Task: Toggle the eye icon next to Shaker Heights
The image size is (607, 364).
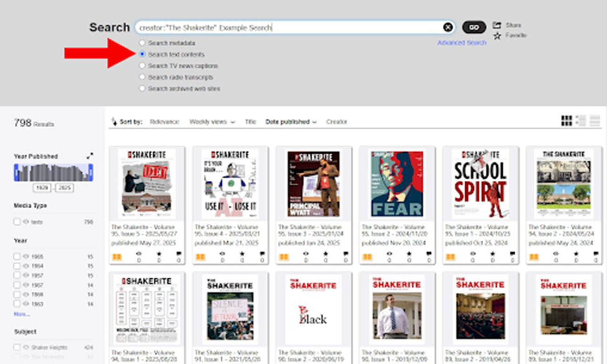Action: click(x=26, y=347)
